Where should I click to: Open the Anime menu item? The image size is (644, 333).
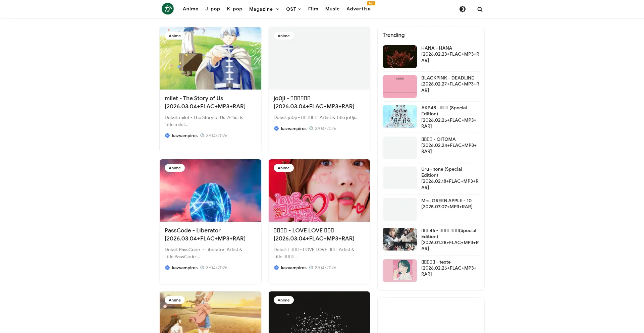[x=191, y=9]
